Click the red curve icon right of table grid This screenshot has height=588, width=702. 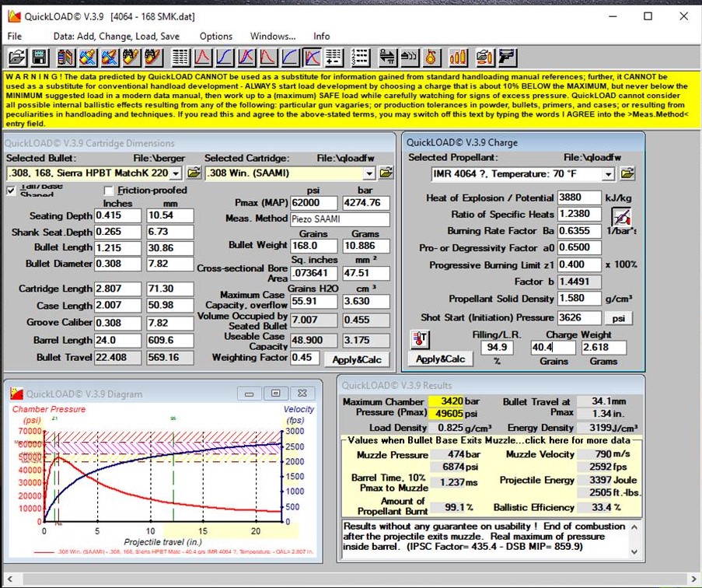[x=202, y=58]
